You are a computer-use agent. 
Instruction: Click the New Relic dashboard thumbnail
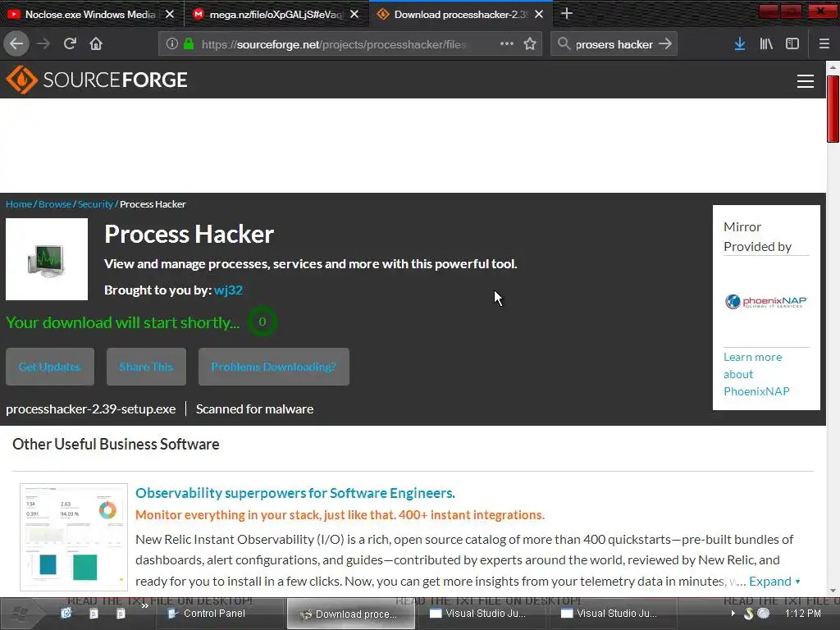74,537
